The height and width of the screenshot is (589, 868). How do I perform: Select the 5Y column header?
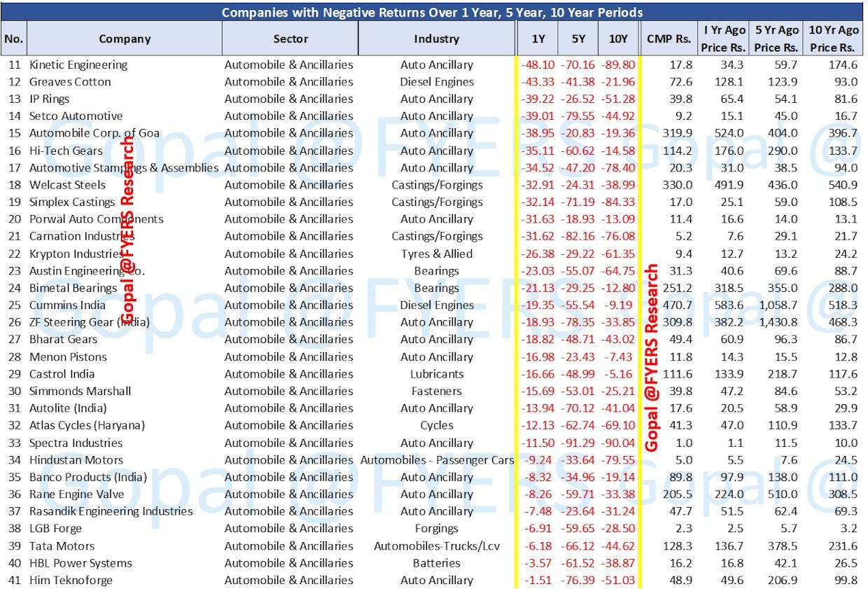[x=578, y=39]
